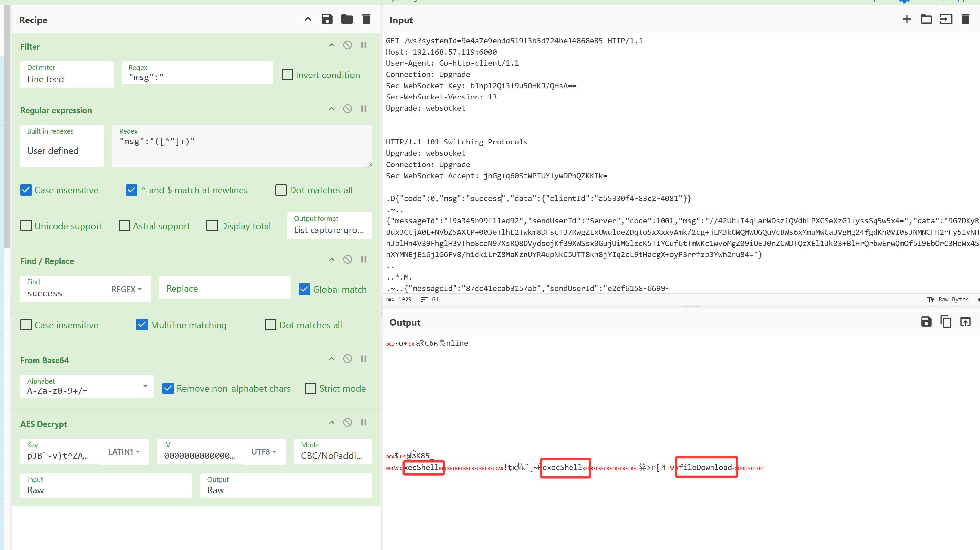Replace input with output
The width and height of the screenshot is (980, 550).
(x=965, y=322)
